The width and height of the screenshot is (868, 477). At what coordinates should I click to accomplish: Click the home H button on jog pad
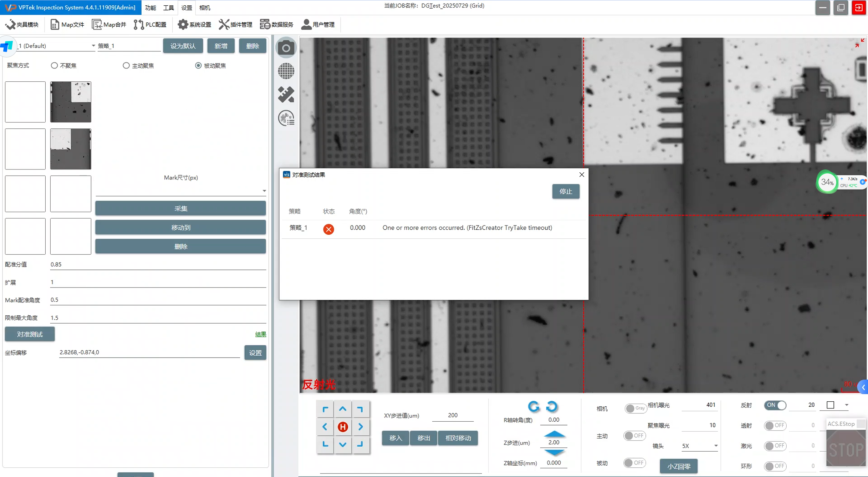343,427
